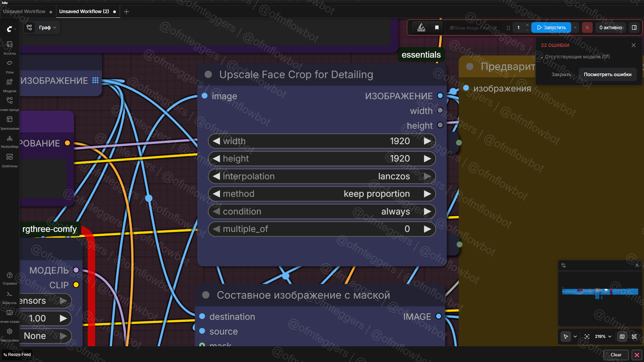Toggle the minimap map icon
The width and height of the screenshot is (644, 362).
click(x=622, y=337)
